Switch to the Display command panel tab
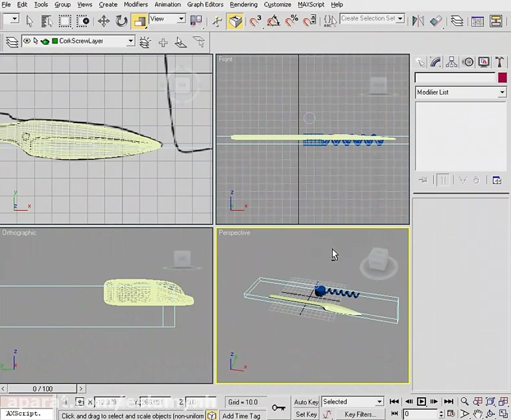This screenshot has width=511, height=420. coord(484,62)
